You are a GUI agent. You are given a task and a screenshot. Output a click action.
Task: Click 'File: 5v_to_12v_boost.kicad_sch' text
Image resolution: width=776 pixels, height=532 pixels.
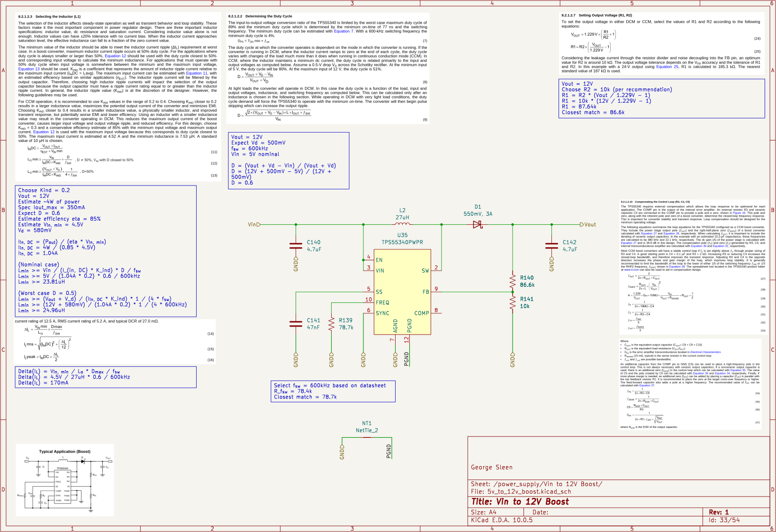[x=521, y=492]
